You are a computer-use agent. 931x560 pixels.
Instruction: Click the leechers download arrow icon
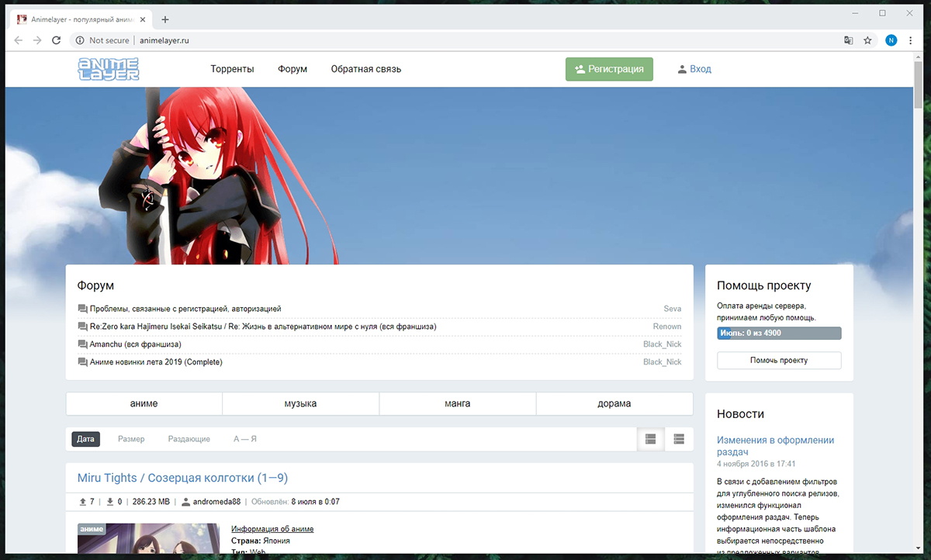(110, 502)
